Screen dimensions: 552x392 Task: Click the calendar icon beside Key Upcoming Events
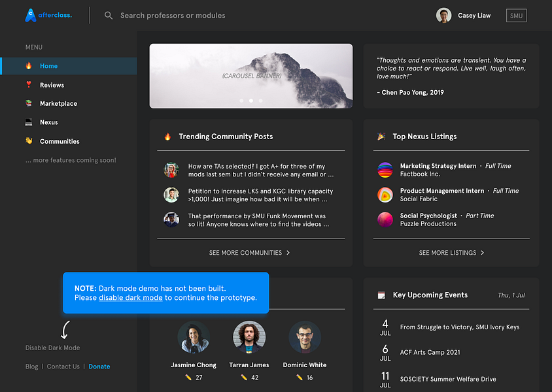pyautogui.click(x=381, y=295)
